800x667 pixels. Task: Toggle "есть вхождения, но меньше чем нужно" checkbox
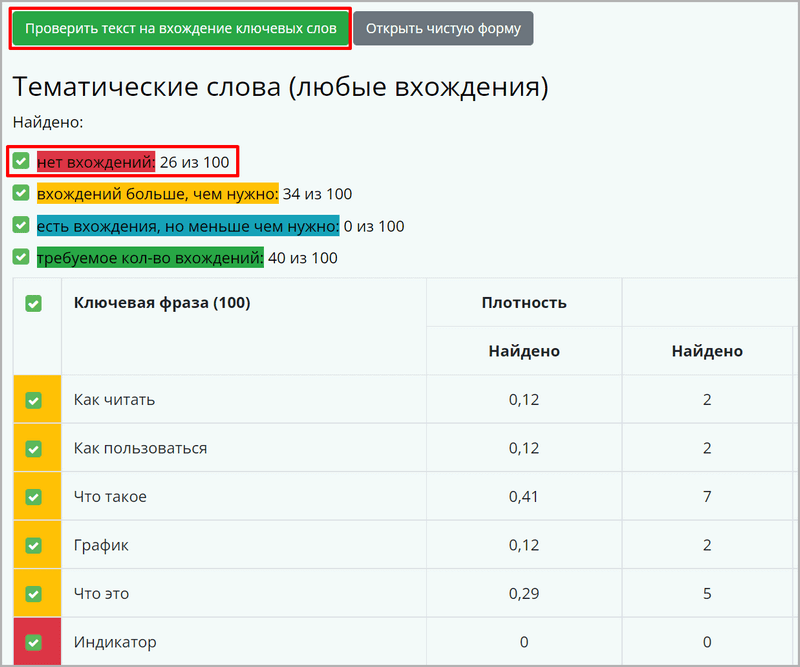[x=21, y=225]
